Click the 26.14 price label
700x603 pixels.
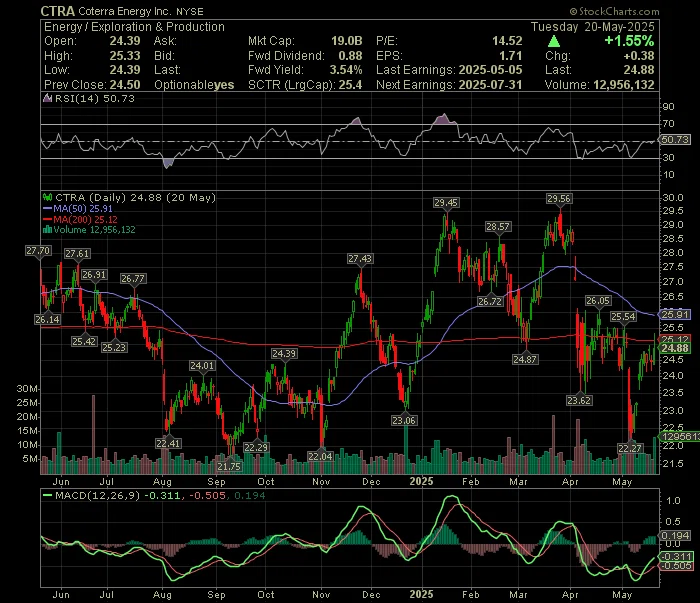click(x=47, y=320)
